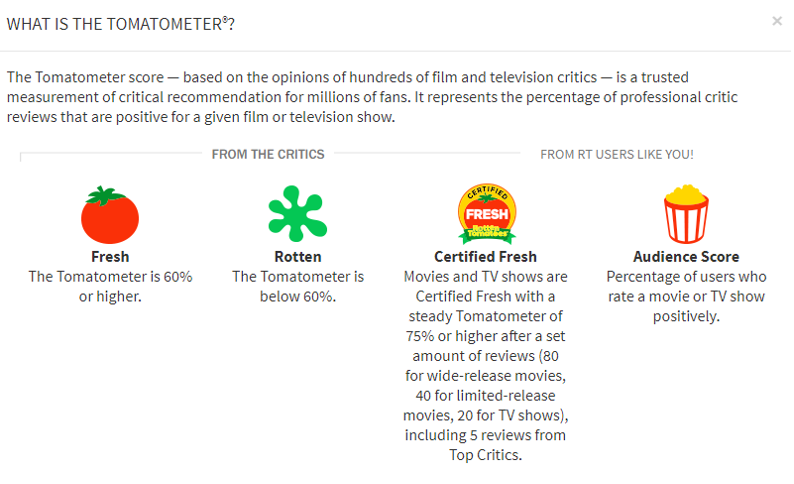The height and width of the screenshot is (484, 794).
Task: Click the bold 'Rotten' label
Action: pos(297,257)
